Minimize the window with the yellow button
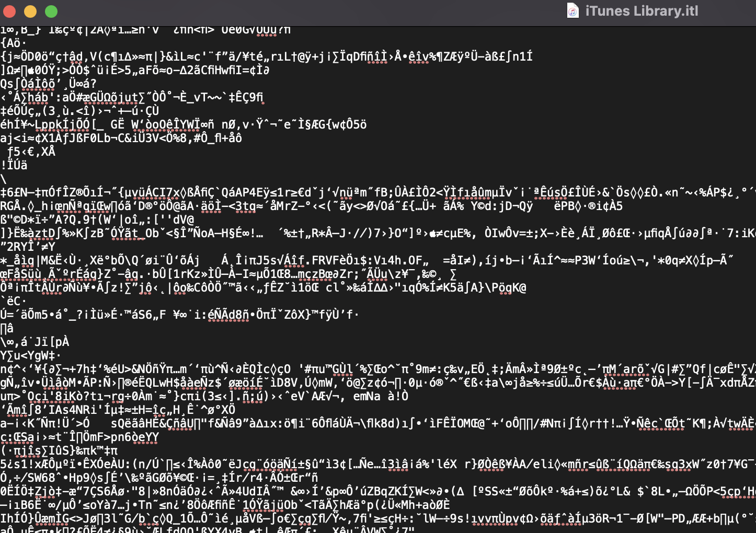 30,11
